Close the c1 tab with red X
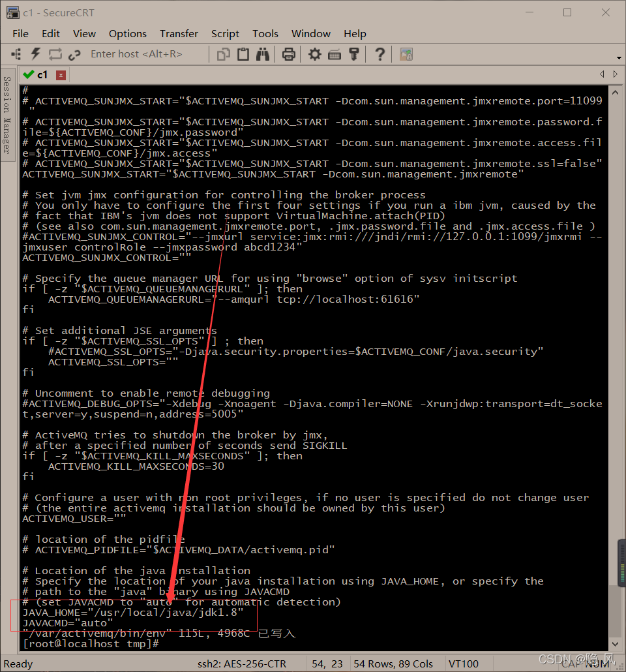This screenshot has width=626, height=672. (x=61, y=76)
